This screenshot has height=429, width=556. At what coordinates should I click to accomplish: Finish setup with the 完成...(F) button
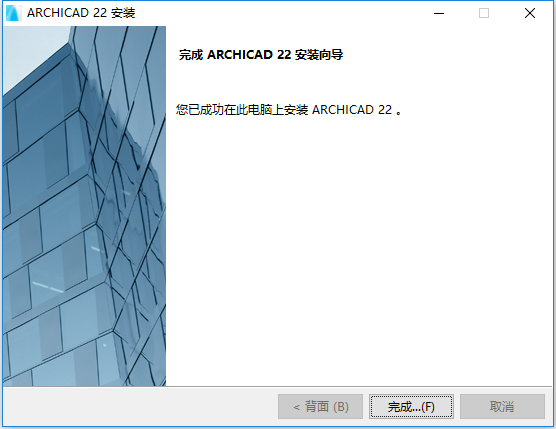click(x=411, y=406)
